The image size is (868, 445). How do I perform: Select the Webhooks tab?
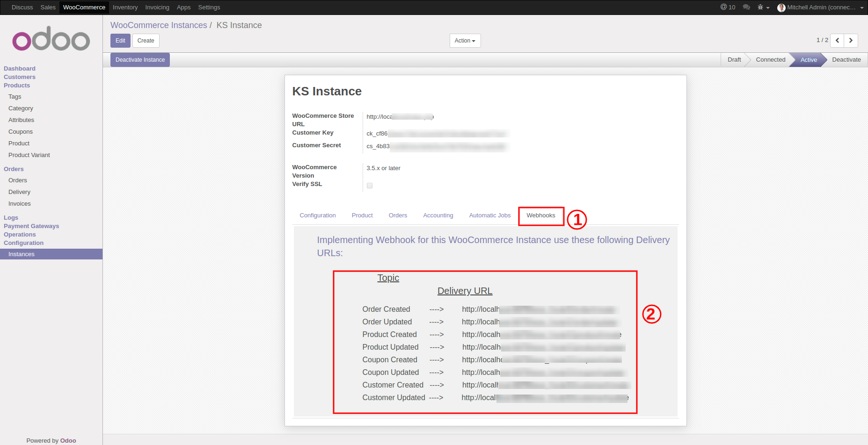click(x=540, y=215)
